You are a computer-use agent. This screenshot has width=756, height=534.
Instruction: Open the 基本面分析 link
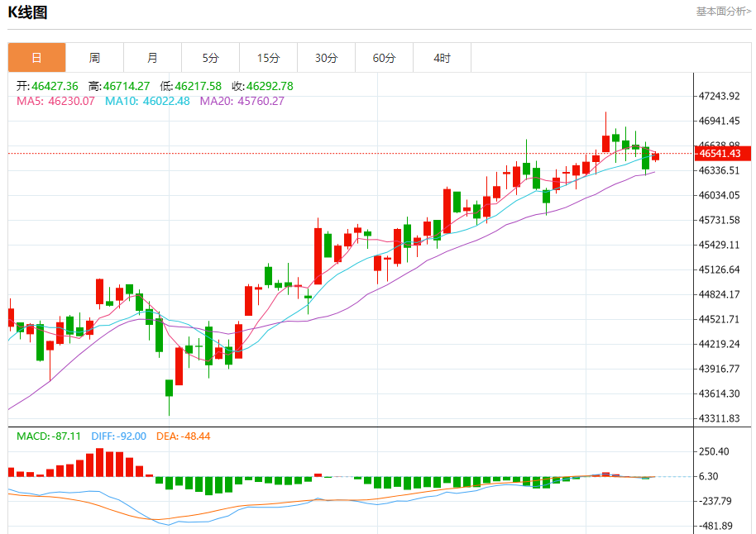(x=724, y=12)
